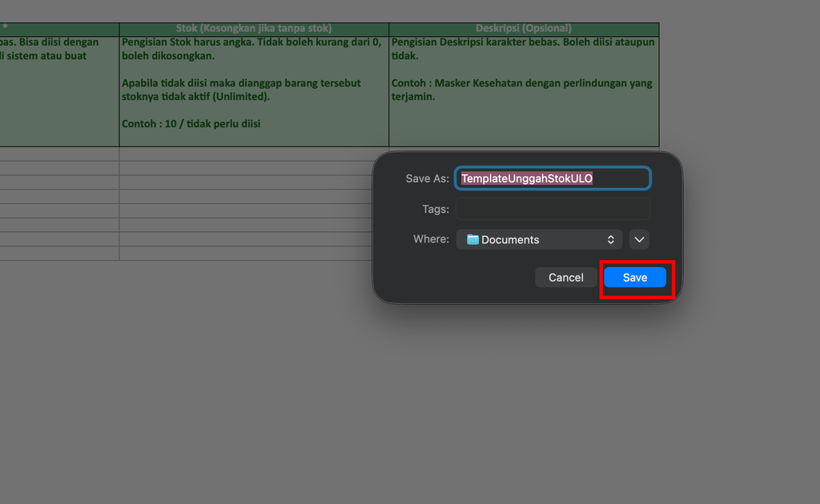Viewport: 820px width, 504px height.
Task: Select the Stok (Kosongkan jika tanpa stok) header
Action: click(x=254, y=29)
